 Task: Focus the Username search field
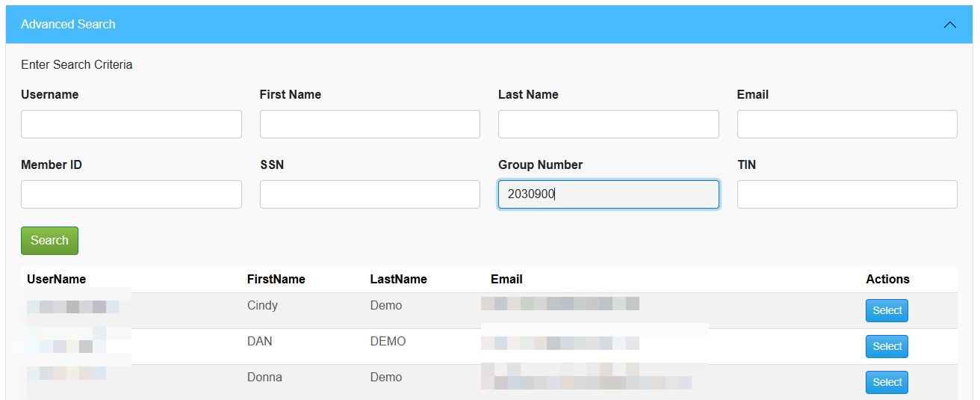[x=131, y=124]
